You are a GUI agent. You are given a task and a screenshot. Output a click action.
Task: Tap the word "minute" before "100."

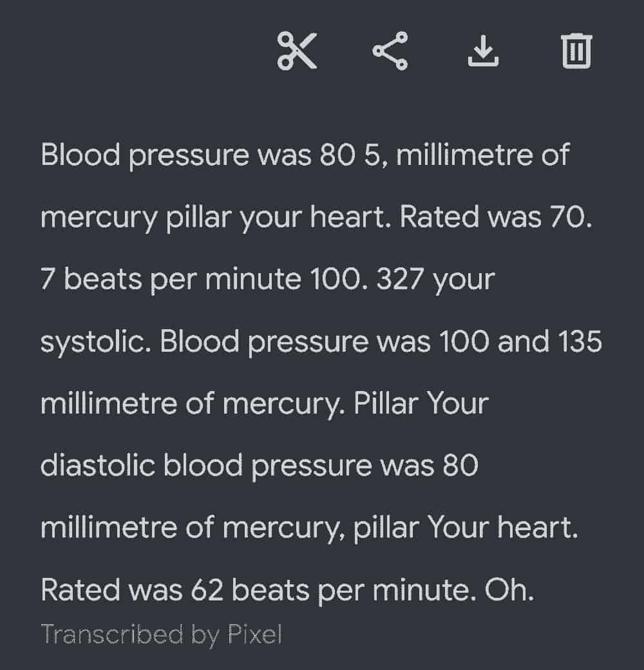pos(253,279)
